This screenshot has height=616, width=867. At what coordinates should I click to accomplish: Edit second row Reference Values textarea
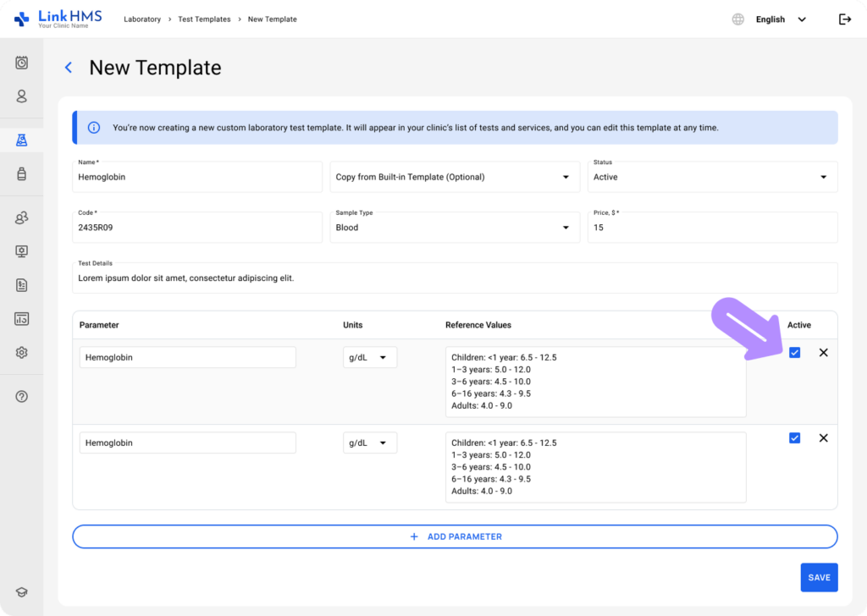click(x=595, y=467)
